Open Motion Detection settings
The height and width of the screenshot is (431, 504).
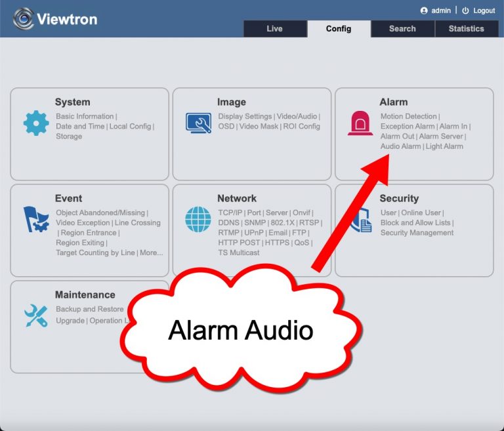pos(408,117)
